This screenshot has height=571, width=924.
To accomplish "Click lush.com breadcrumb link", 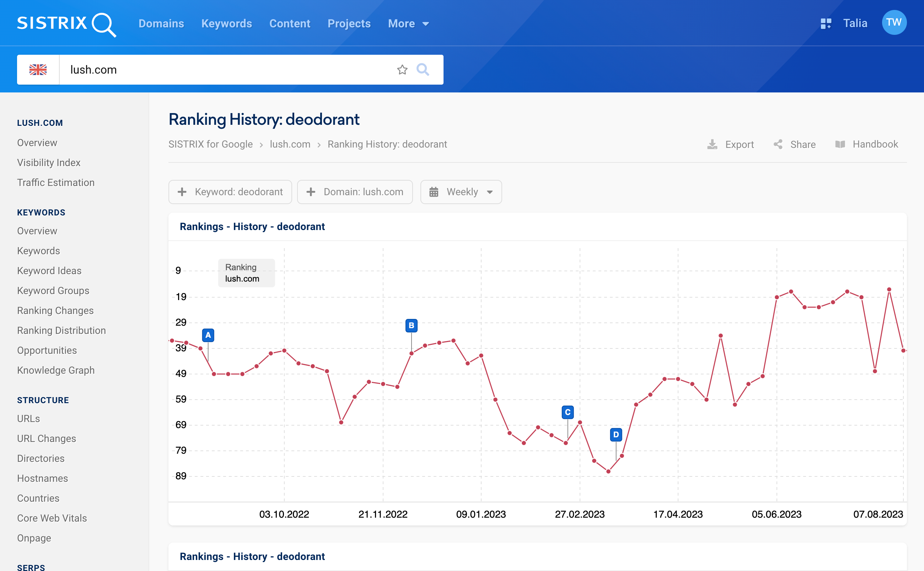I will click(290, 144).
